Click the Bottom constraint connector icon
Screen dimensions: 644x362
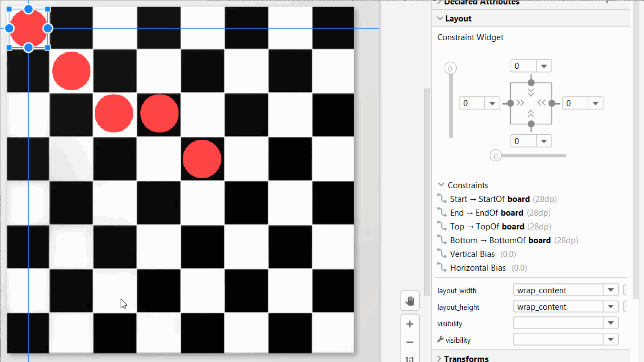click(442, 240)
